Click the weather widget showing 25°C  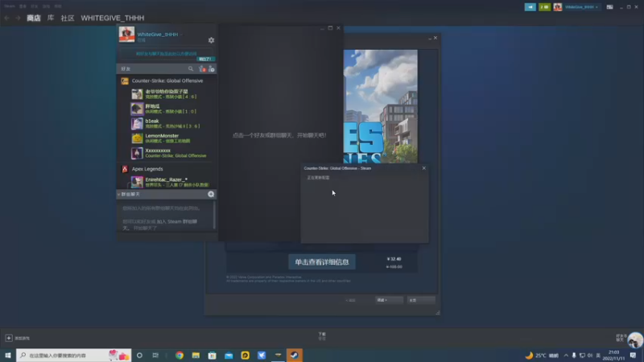[x=542, y=356]
